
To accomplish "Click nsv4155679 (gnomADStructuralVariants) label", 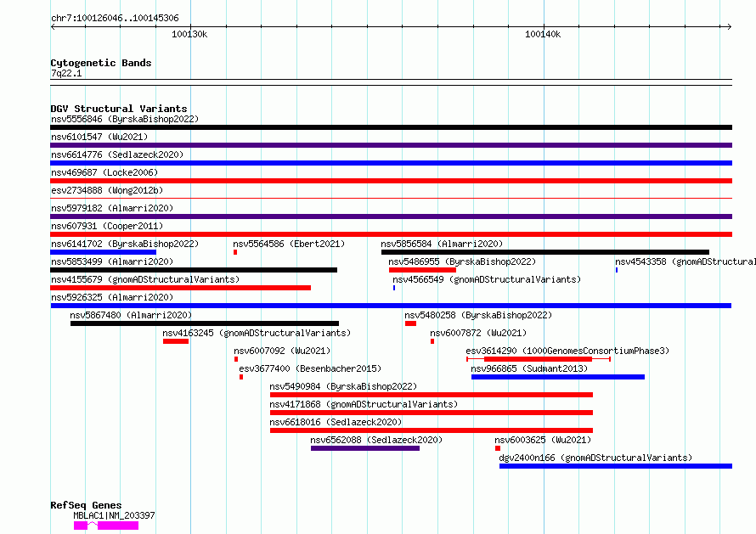I will (145, 279).
